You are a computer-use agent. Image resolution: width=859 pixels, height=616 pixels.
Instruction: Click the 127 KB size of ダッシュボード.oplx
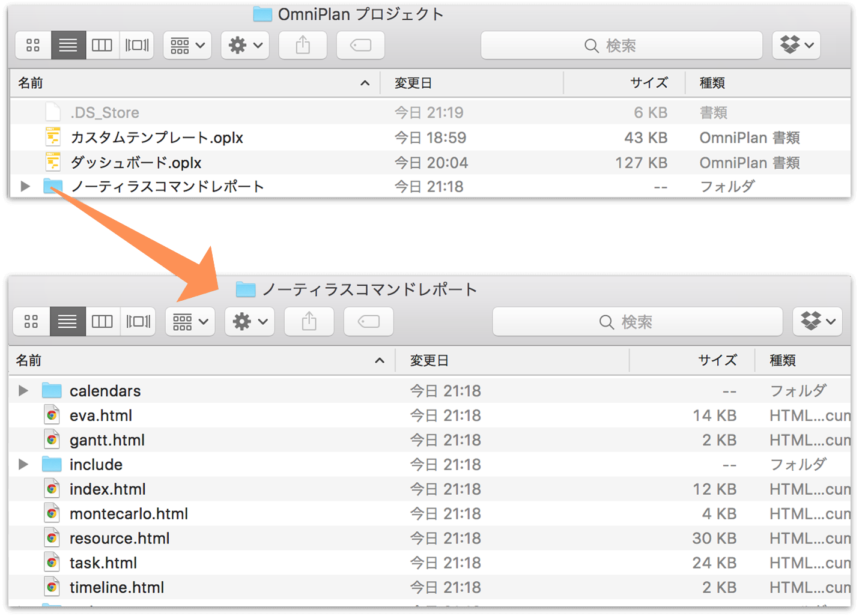(x=641, y=163)
